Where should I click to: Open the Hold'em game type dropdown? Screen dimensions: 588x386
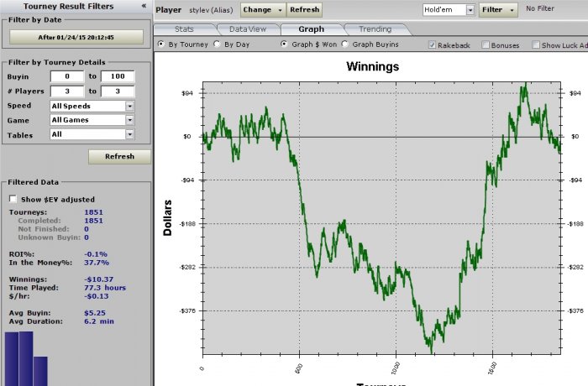449,10
